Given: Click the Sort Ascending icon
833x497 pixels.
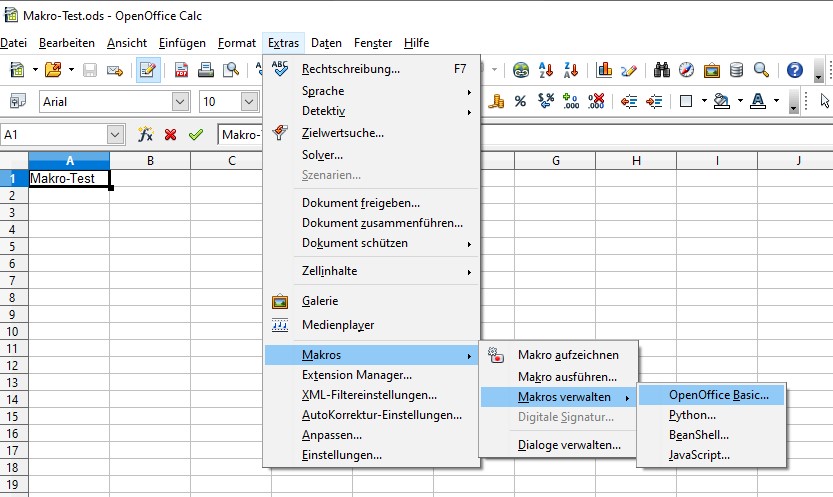Looking at the screenshot, I should [546, 70].
